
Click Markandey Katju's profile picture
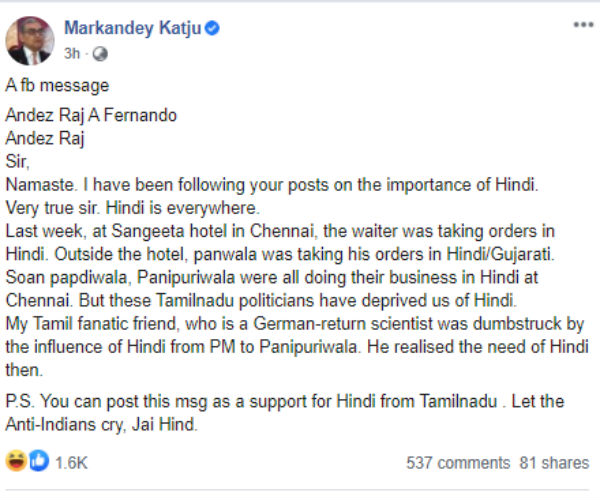(28, 40)
